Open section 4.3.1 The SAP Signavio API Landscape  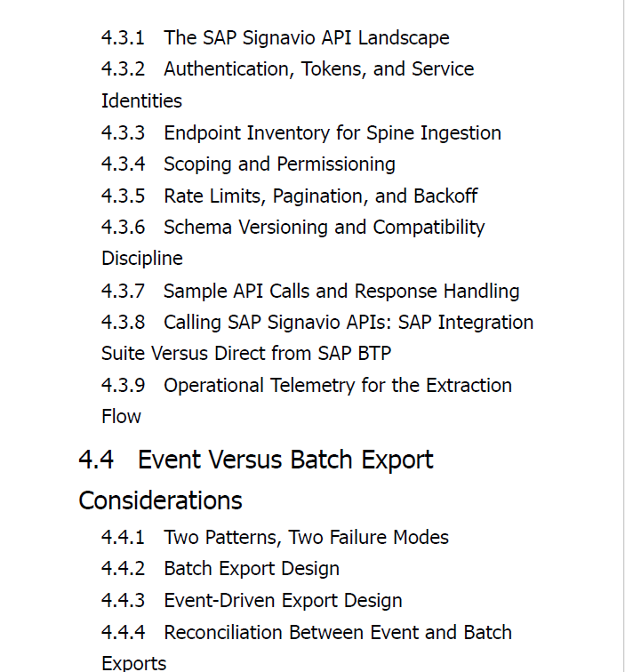[276, 37]
